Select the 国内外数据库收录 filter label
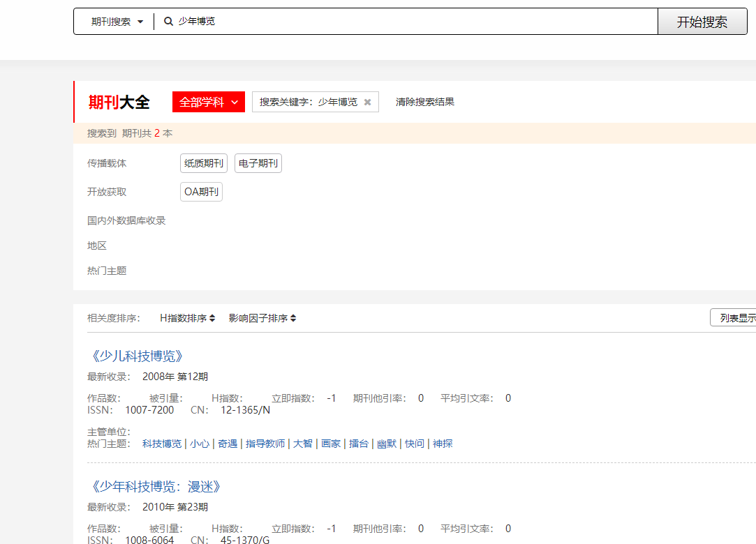The image size is (756, 544). point(126,220)
